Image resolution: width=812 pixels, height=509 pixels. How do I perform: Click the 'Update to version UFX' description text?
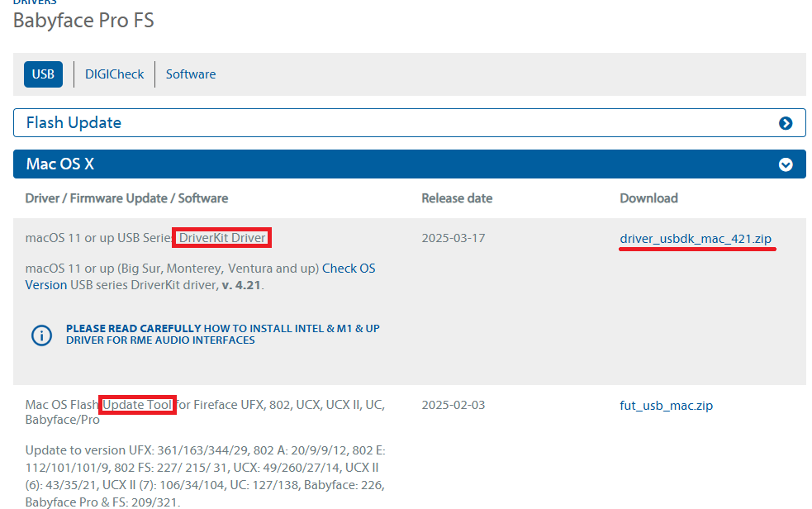tap(205, 477)
